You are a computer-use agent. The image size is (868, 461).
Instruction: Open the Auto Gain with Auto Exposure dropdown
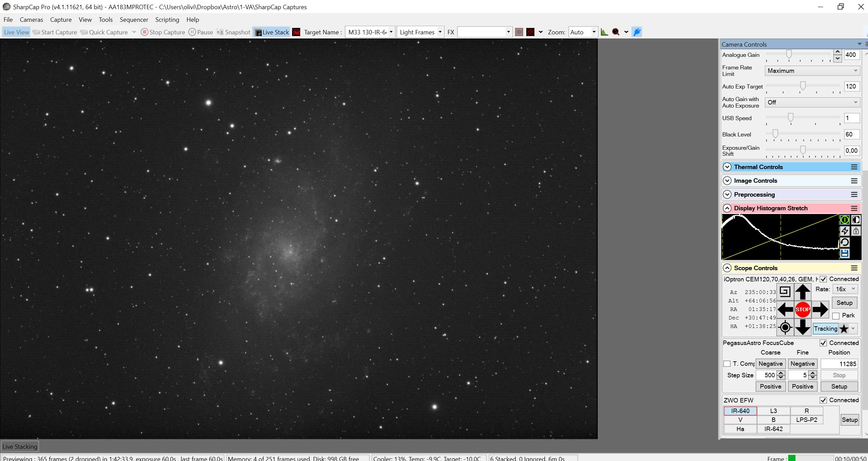click(812, 102)
